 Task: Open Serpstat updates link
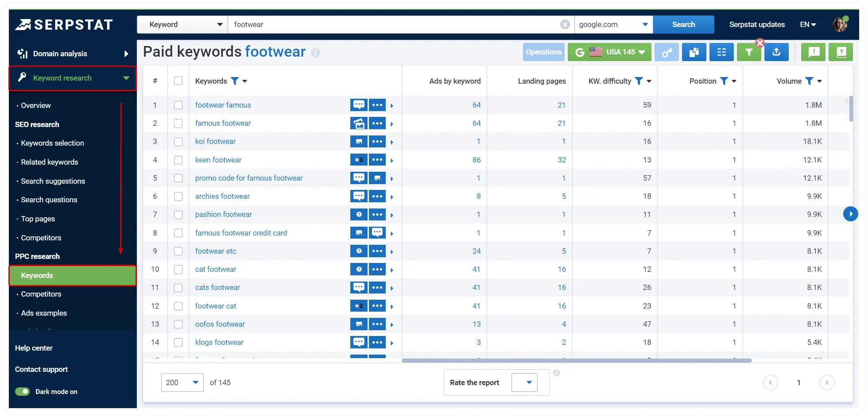(x=757, y=24)
